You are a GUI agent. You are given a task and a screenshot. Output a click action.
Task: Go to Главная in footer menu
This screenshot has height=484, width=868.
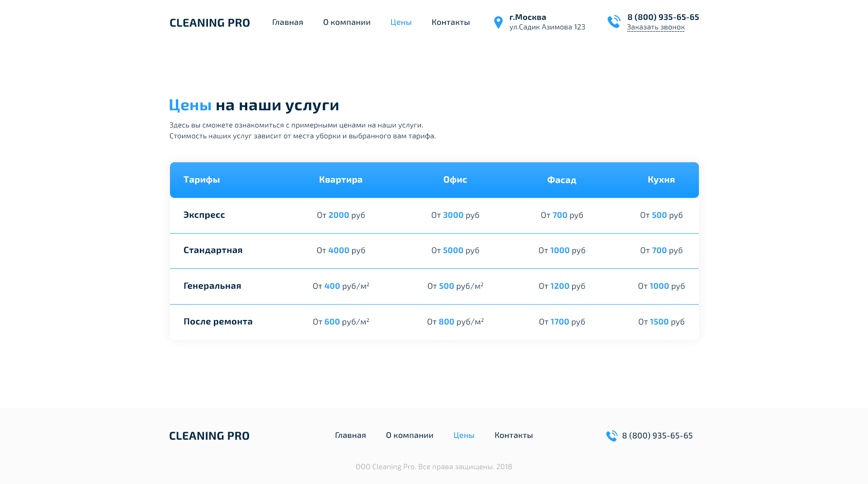click(x=350, y=435)
